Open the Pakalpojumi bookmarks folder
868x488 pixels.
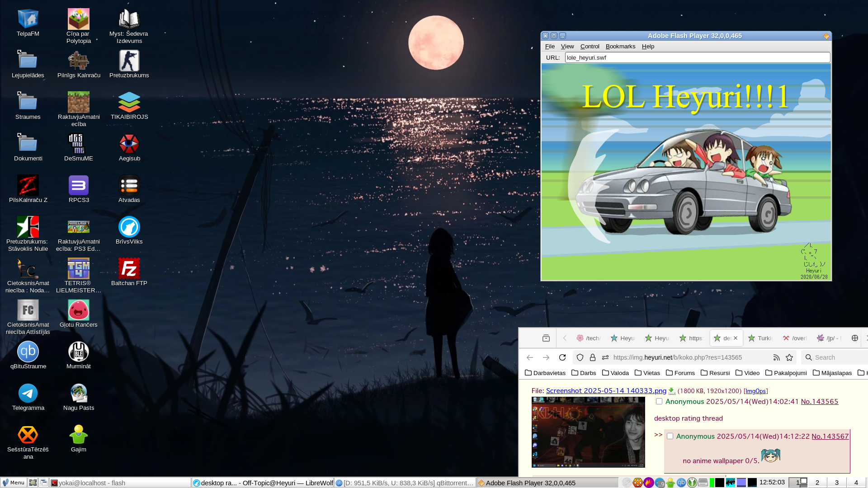coord(786,373)
